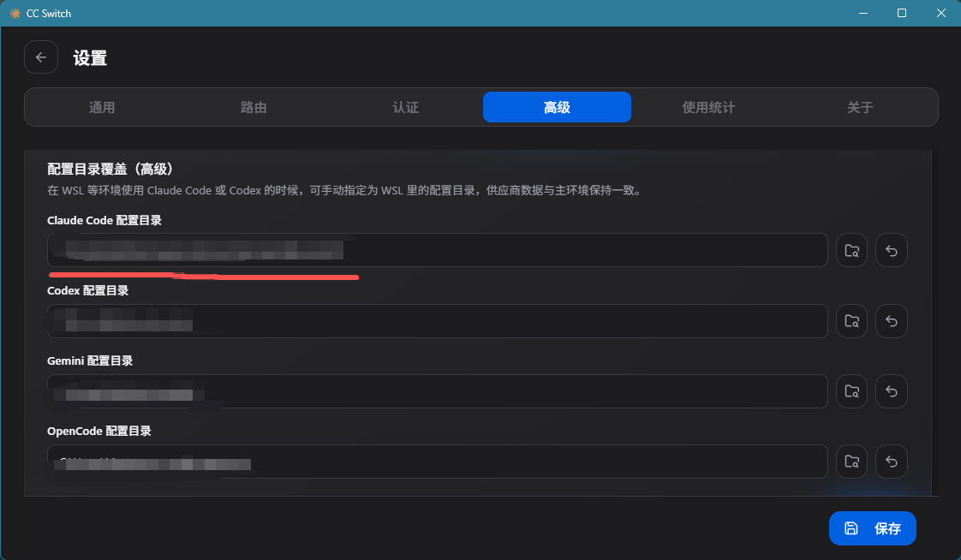
Task: Click the 配置目录覆盖（高级） heading
Action: click(x=111, y=169)
